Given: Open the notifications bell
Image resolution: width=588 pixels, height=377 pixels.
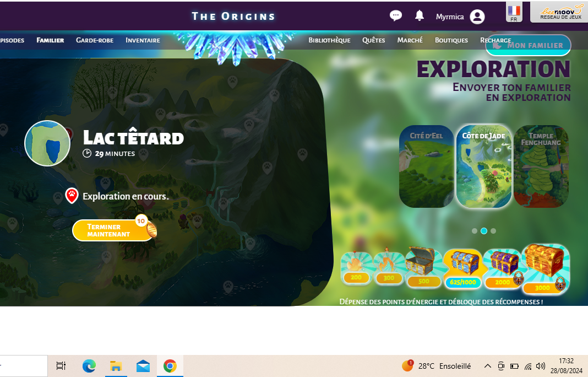Looking at the screenshot, I should pos(419,16).
